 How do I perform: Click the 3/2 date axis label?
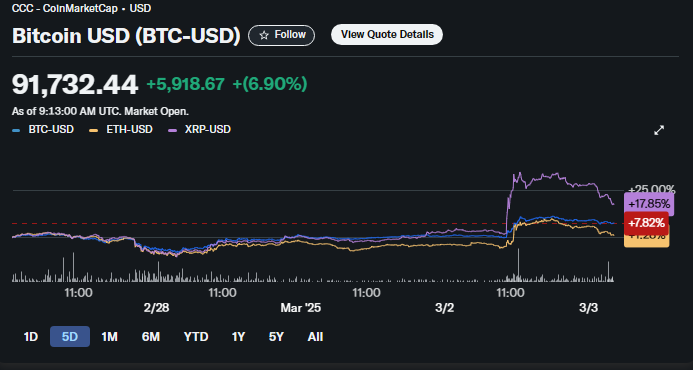[x=445, y=309]
